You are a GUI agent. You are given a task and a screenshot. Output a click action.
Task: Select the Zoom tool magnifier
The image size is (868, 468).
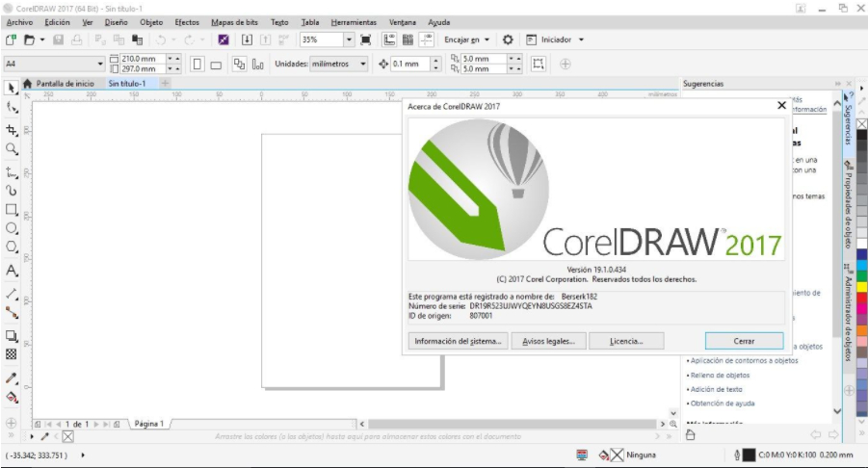11,149
